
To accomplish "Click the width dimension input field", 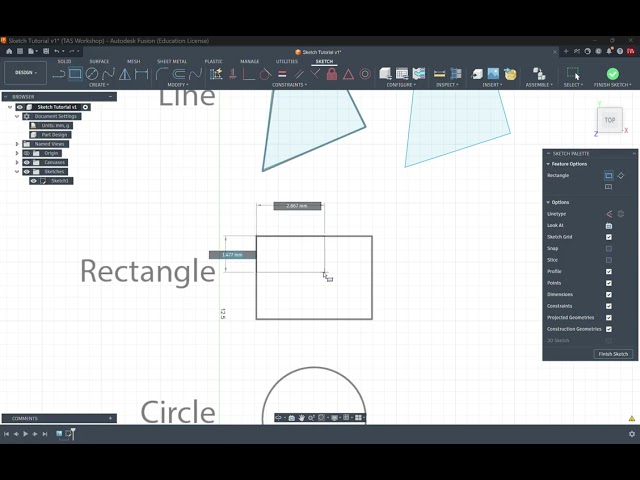I will coord(297,206).
